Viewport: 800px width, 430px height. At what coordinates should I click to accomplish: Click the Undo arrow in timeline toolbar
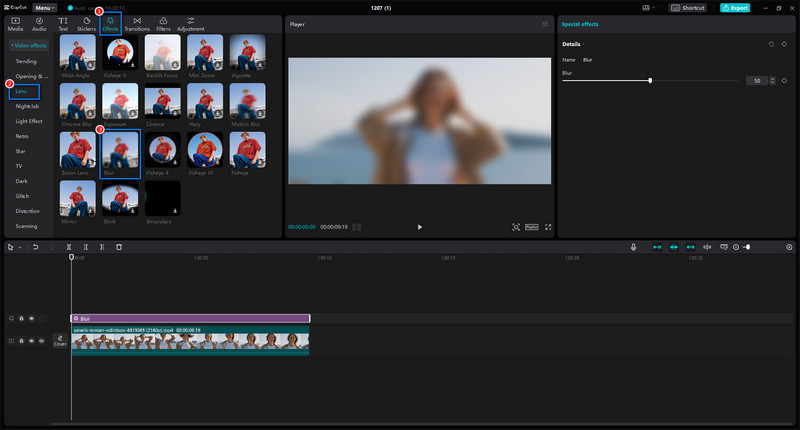[36, 246]
